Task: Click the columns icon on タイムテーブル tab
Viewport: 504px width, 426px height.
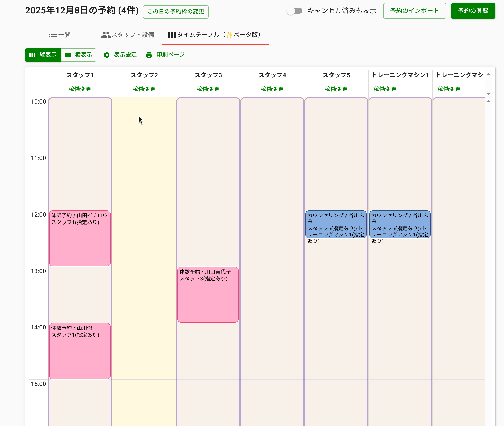Action: [171, 35]
